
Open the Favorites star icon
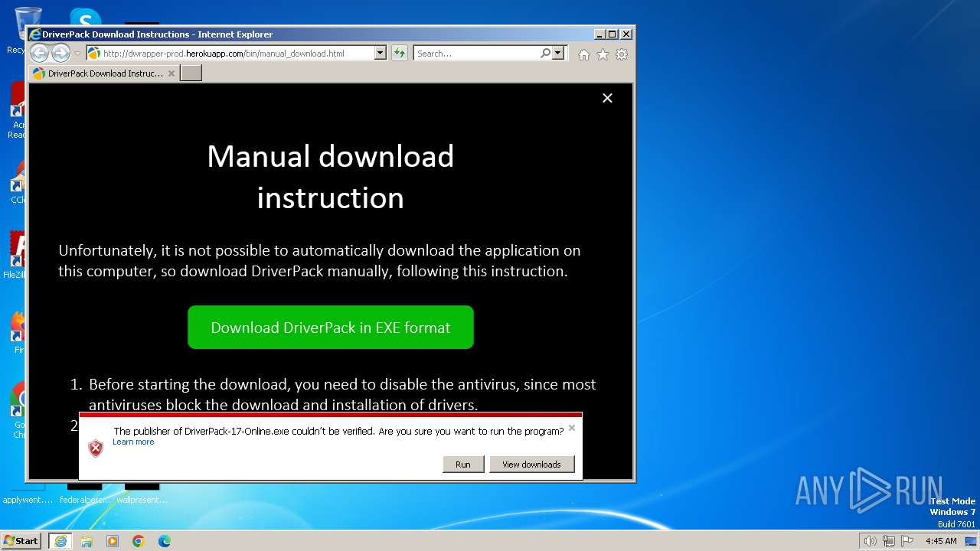point(603,54)
